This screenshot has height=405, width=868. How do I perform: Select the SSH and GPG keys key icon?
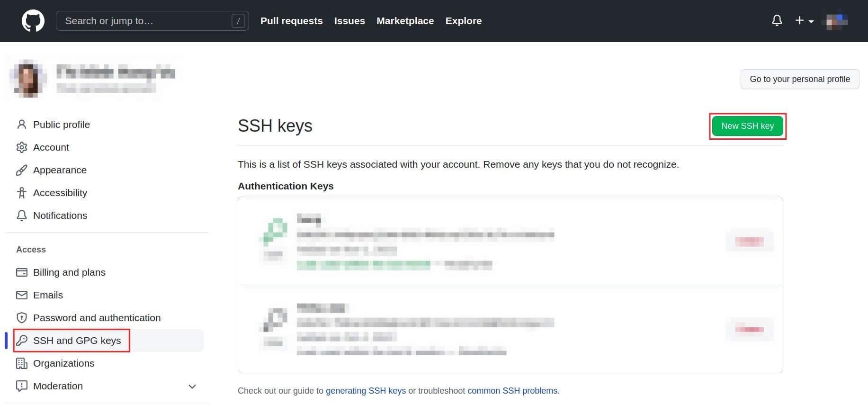pyautogui.click(x=22, y=341)
